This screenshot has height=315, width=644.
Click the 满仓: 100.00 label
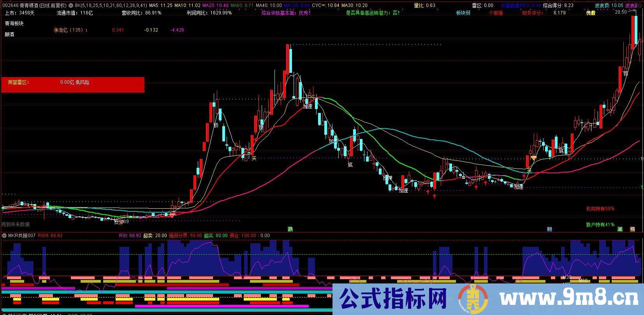pos(243,236)
